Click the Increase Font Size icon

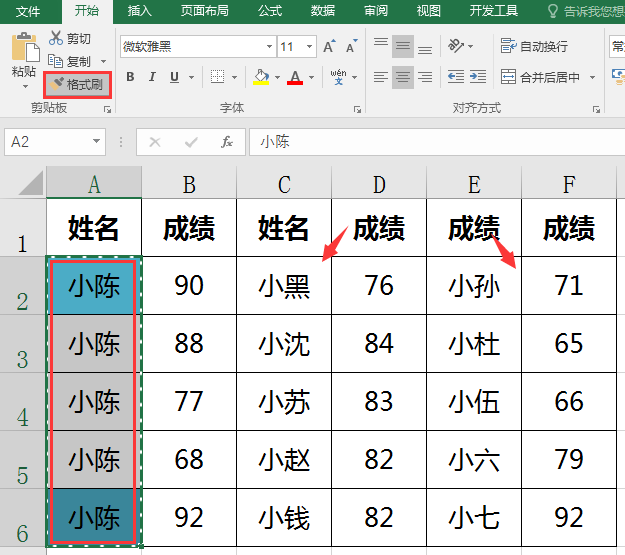[x=329, y=47]
